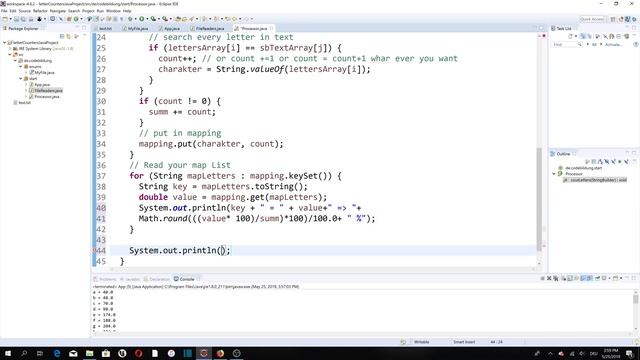Select App.java in Package Explorer

tap(42, 84)
